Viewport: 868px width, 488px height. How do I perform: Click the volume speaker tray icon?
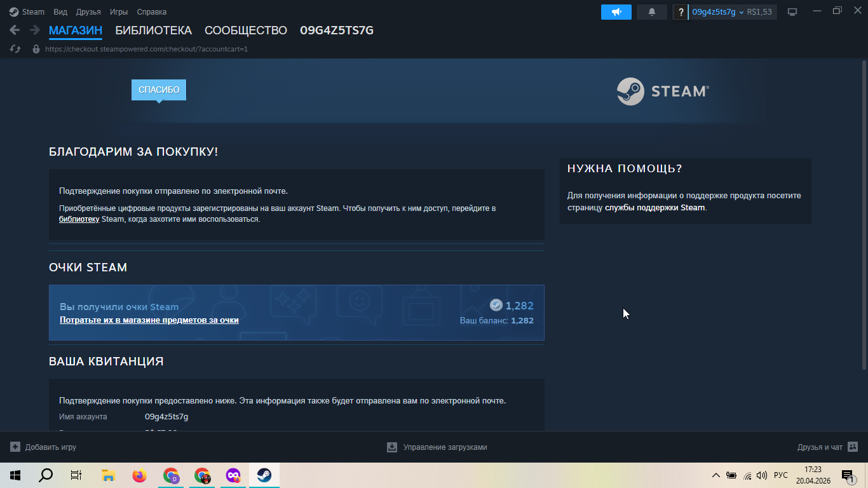click(762, 475)
